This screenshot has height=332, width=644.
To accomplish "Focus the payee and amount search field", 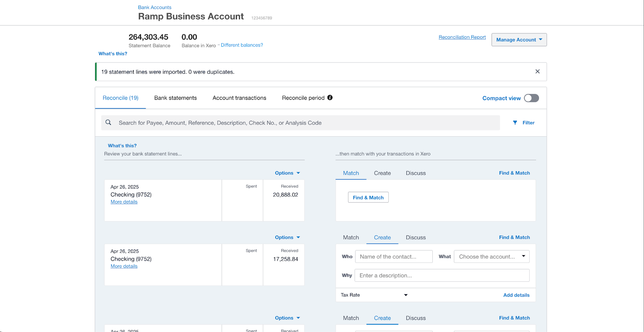I will click(300, 123).
